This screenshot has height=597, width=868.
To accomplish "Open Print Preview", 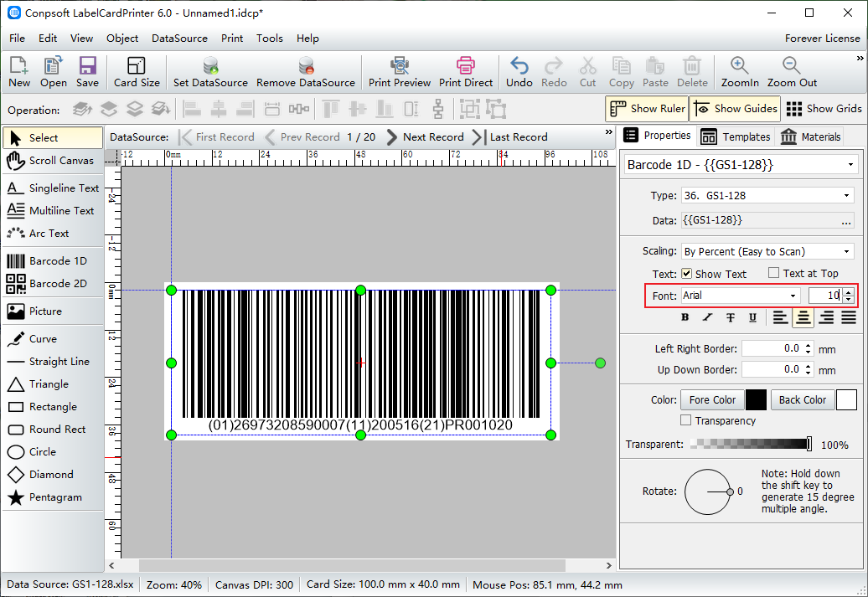I will (x=399, y=72).
